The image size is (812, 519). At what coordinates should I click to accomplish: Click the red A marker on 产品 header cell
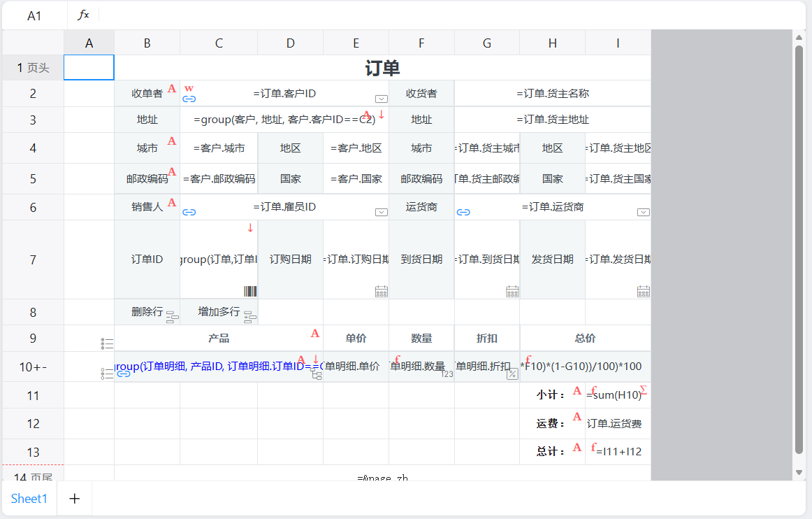pyautogui.click(x=315, y=334)
